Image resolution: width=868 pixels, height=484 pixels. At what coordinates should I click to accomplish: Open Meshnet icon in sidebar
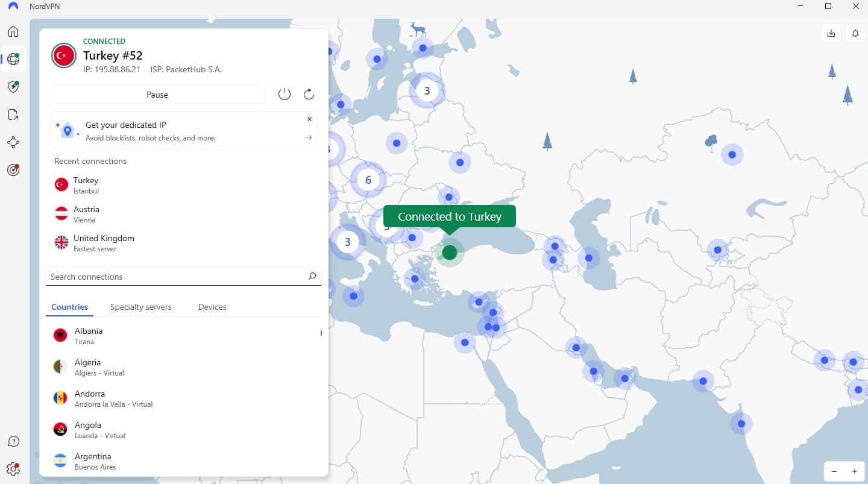[x=13, y=142]
